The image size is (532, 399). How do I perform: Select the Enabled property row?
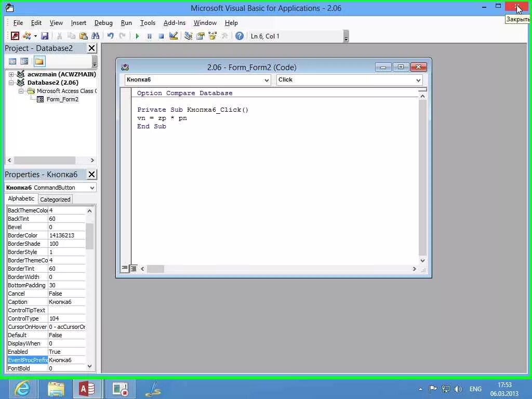pyautogui.click(x=46, y=352)
